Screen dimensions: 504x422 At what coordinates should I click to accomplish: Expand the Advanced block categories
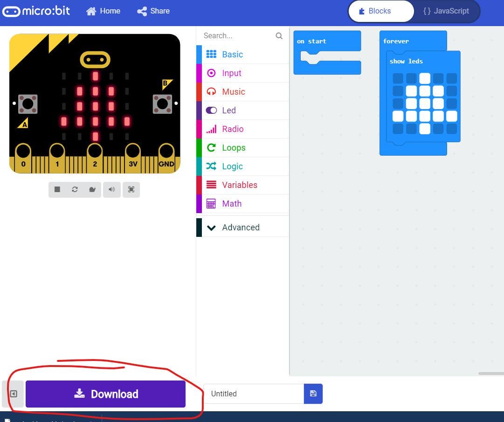coord(241,228)
